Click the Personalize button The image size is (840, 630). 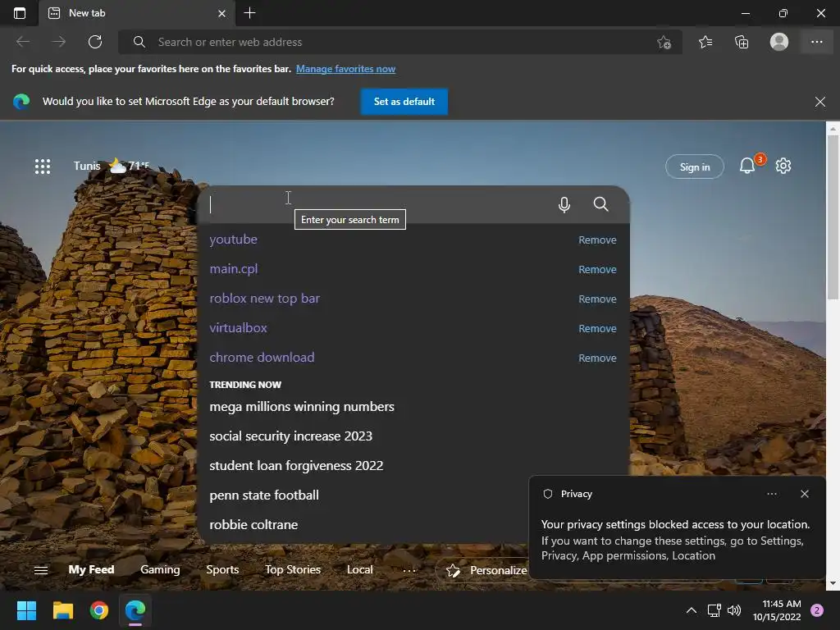tap(486, 571)
